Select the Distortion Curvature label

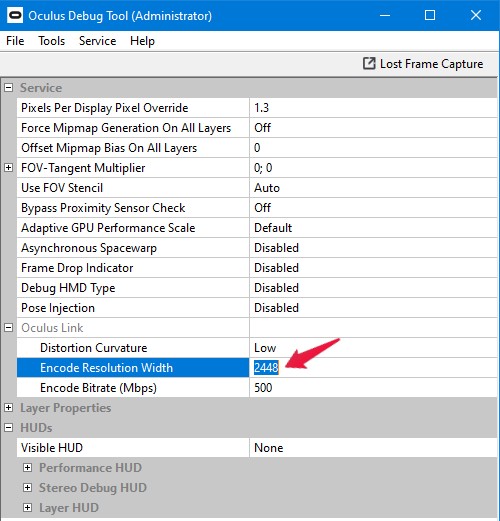(x=94, y=348)
